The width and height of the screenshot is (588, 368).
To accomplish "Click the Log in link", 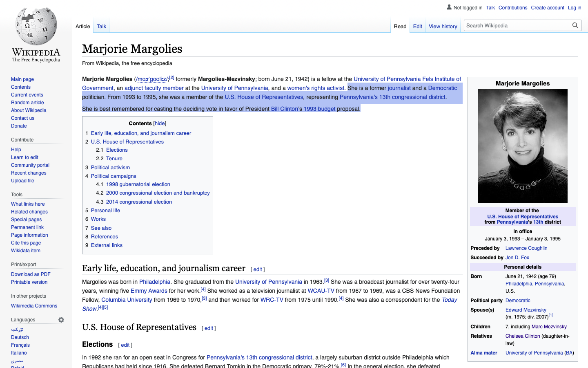I will tap(575, 8).
